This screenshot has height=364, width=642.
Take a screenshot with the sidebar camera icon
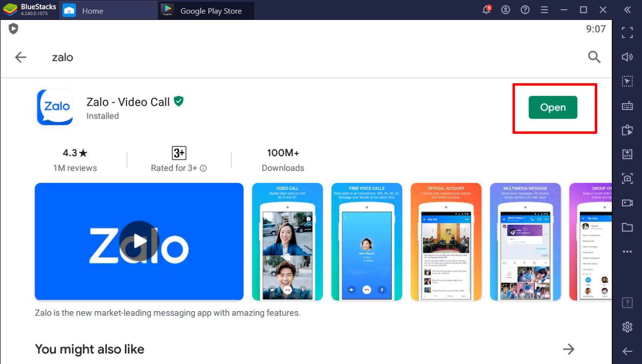tap(627, 179)
